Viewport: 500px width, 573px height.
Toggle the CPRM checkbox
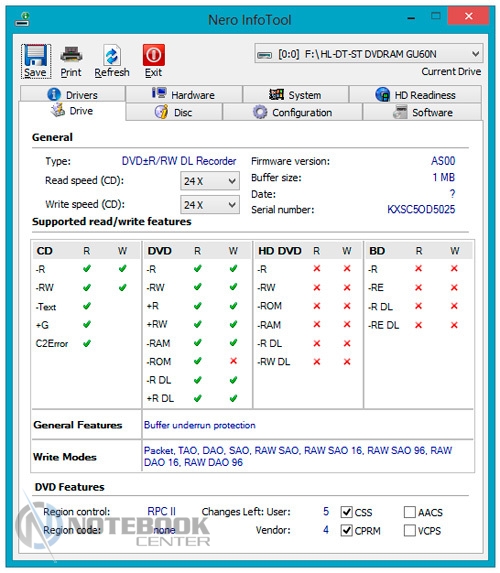346,530
